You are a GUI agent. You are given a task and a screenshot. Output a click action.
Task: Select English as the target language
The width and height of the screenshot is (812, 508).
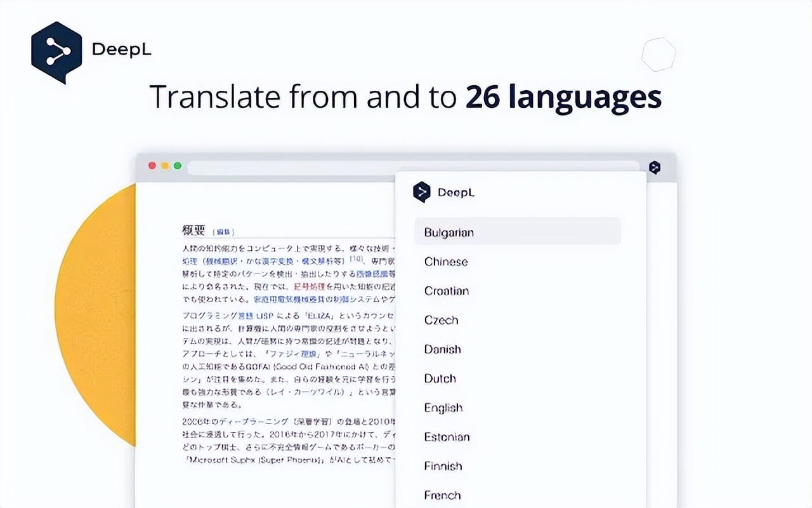point(443,408)
